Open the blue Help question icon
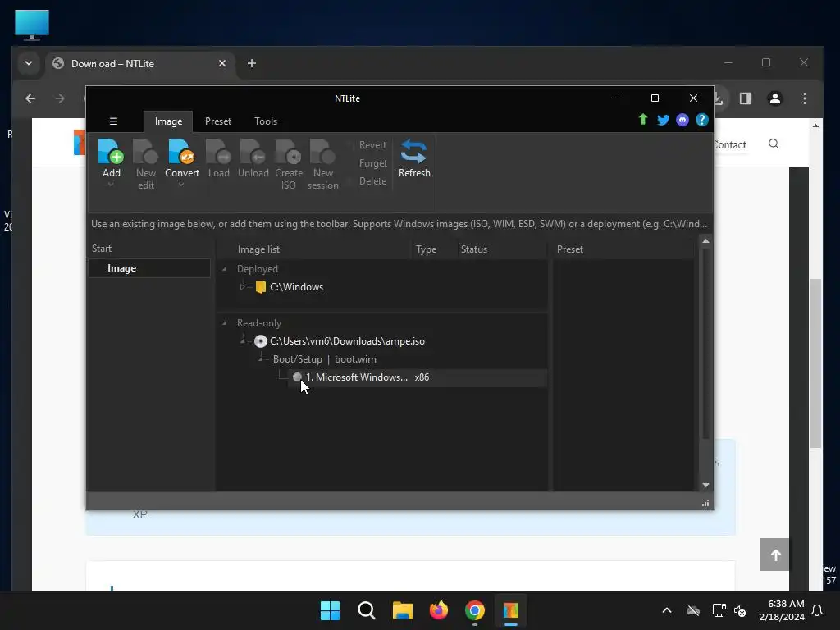Viewport: 840px width, 630px height. click(x=702, y=120)
